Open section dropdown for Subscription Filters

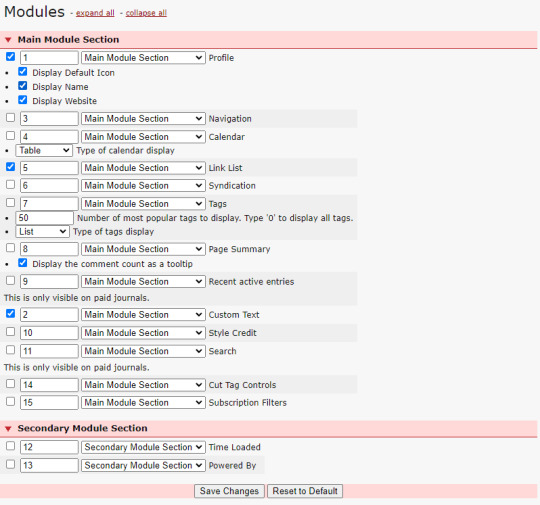143,402
